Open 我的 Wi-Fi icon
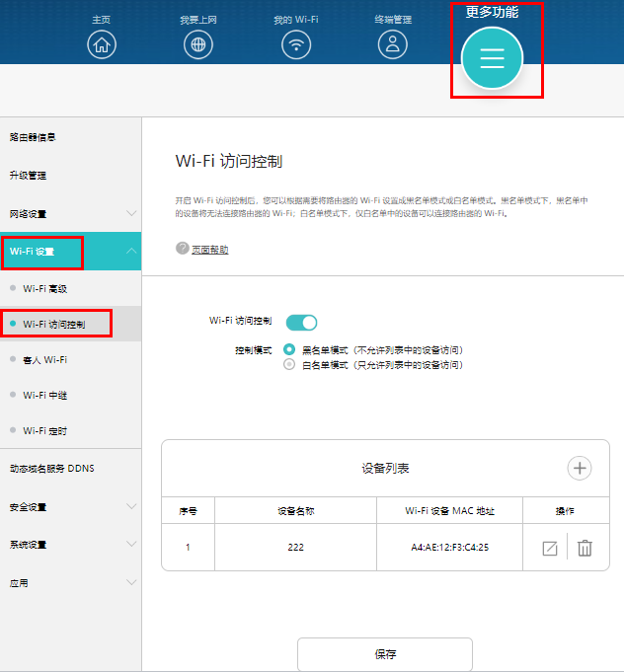Viewport: 624px width, 672px height. [295, 44]
